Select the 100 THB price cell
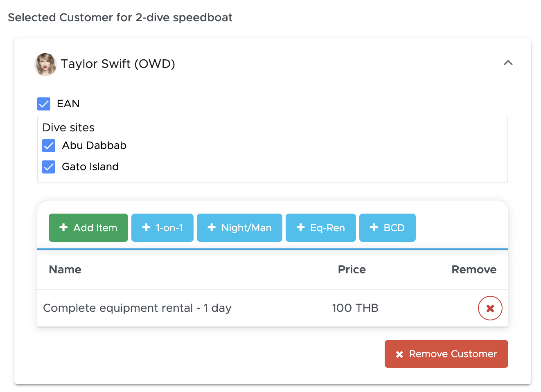The width and height of the screenshot is (541, 392). (355, 308)
